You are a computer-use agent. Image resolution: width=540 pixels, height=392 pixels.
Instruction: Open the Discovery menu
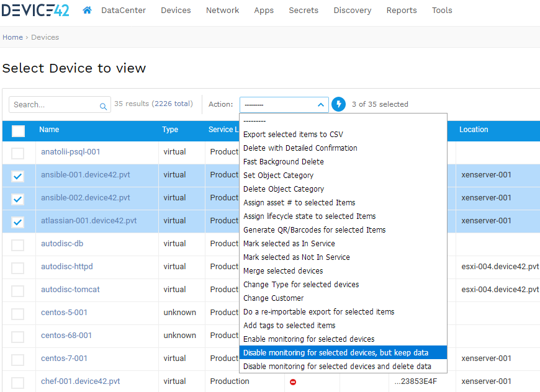tap(352, 10)
